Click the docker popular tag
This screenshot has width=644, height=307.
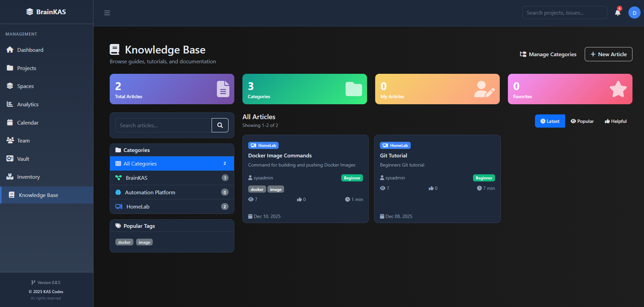point(124,242)
